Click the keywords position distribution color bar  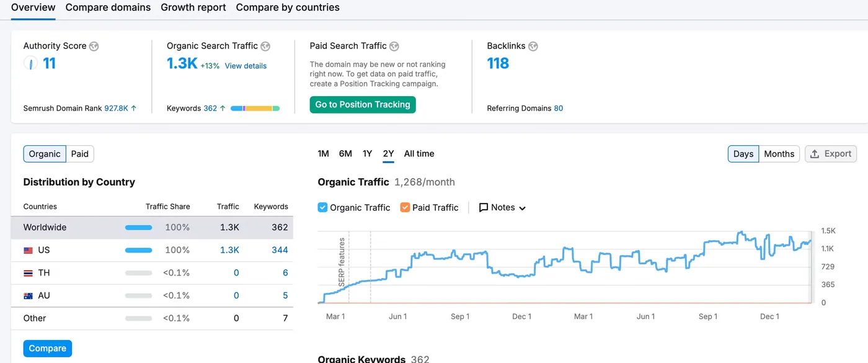[x=255, y=109]
